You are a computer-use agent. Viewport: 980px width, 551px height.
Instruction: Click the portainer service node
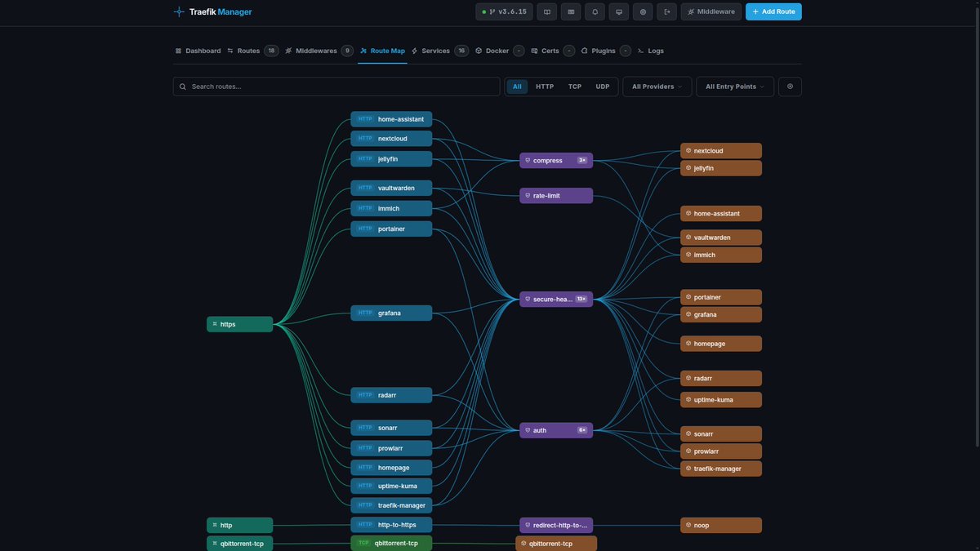pyautogui.click(x=721, y=297)
